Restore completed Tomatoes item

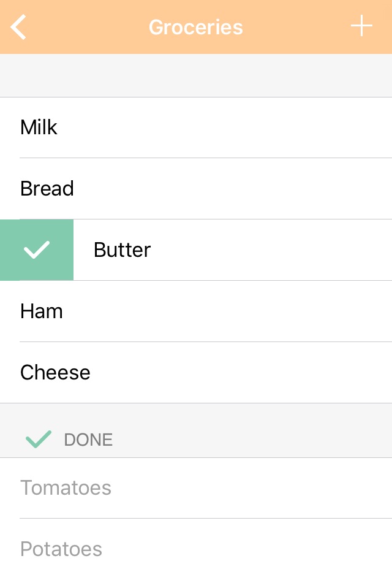click(196, 488)
